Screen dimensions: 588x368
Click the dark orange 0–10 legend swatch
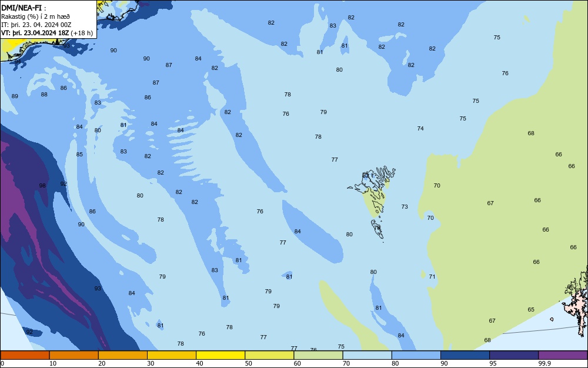coord(25,355)
